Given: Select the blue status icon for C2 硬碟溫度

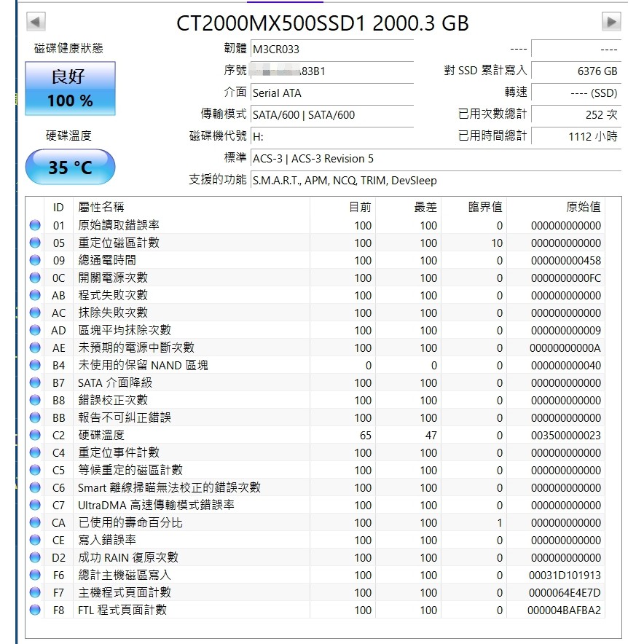Looking at the screenshot, I should point(35,435).
